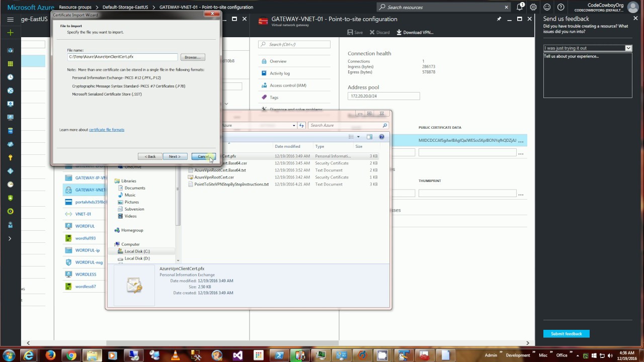Open the All resources grid icon in Azure sidebar

10,64
